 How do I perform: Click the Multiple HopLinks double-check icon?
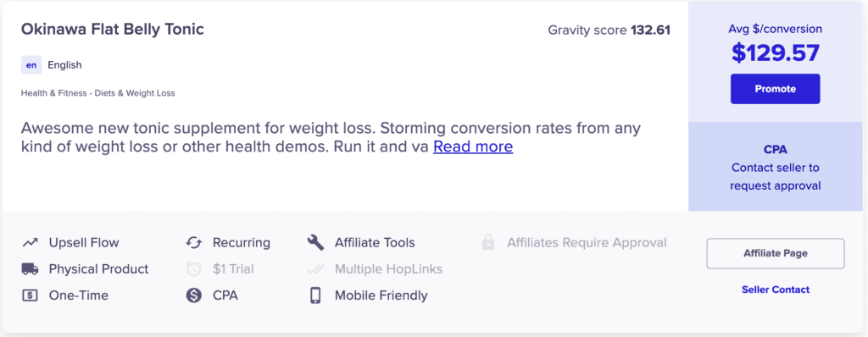[315, 269]
